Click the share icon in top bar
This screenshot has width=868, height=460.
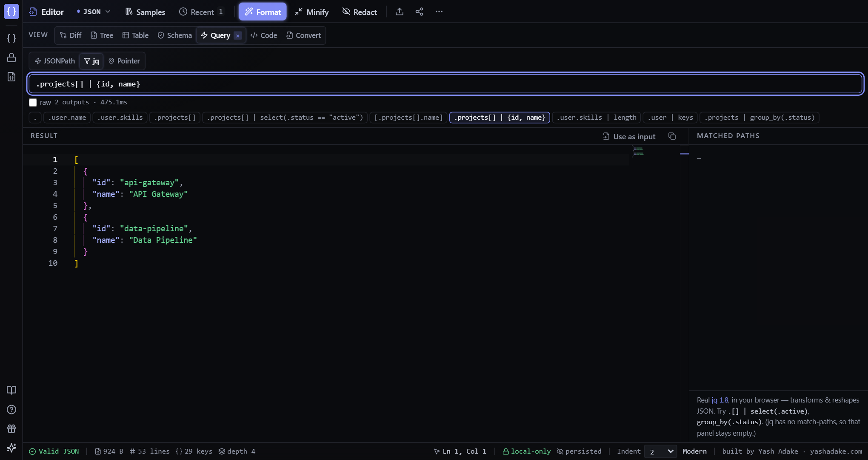[419, 12]
